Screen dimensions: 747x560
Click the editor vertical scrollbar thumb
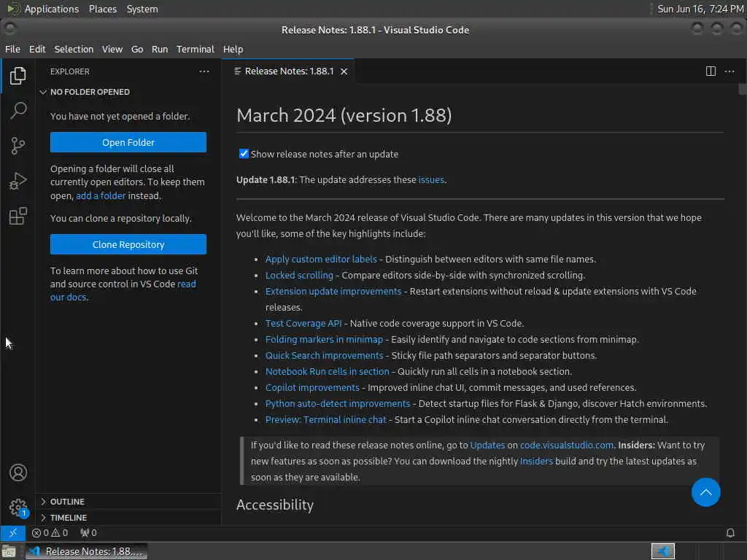click(x=742, y=89)
